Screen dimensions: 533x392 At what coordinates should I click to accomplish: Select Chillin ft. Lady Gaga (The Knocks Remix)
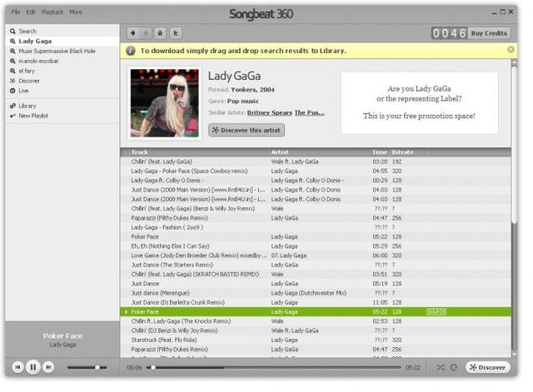click(316, 321)
